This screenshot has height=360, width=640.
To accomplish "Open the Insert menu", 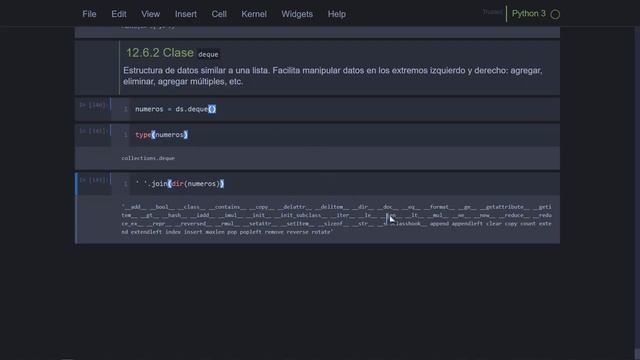I will [x=186, y=14].
